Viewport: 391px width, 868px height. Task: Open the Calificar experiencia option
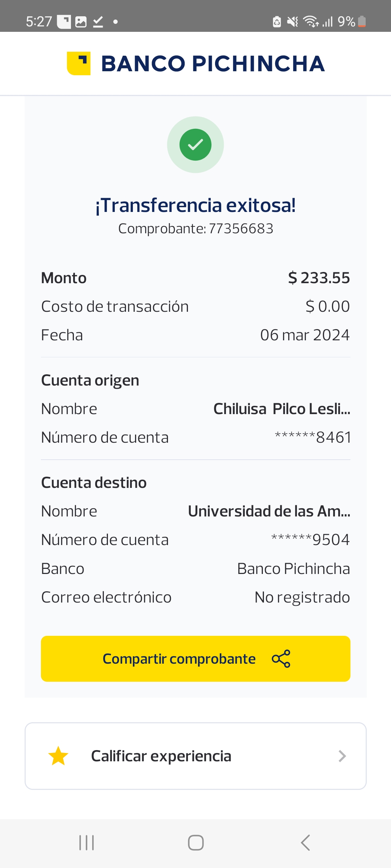point(161,756)
